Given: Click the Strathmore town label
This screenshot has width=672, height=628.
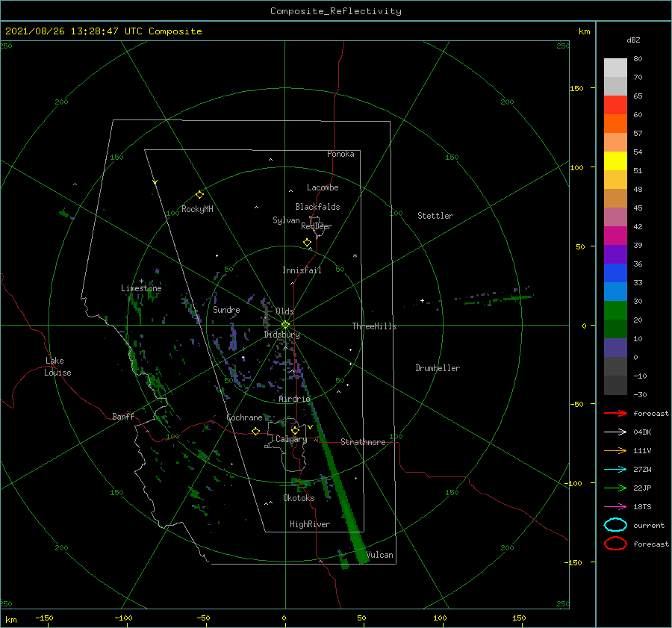Looking at the screenshot, I should (x=363, y=442).
